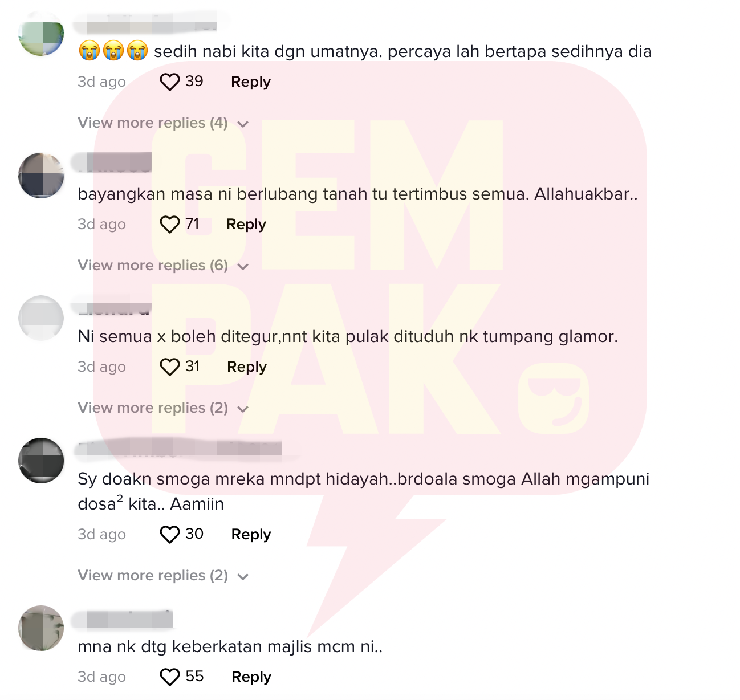740x700 pixels.
Task: Reply to 'Ni semua x boleh ditegur' comment
Action: (x=247, y=367)
